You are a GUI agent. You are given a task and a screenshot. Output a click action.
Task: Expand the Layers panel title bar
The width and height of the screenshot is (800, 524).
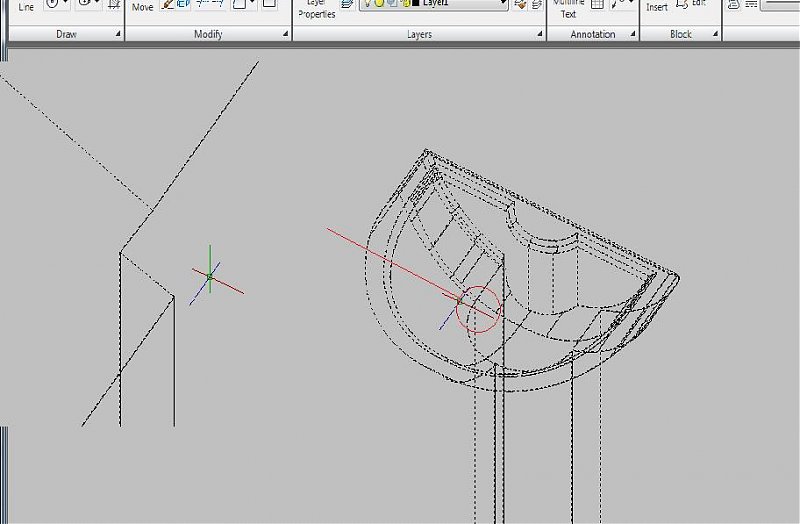tap(419, 34)
